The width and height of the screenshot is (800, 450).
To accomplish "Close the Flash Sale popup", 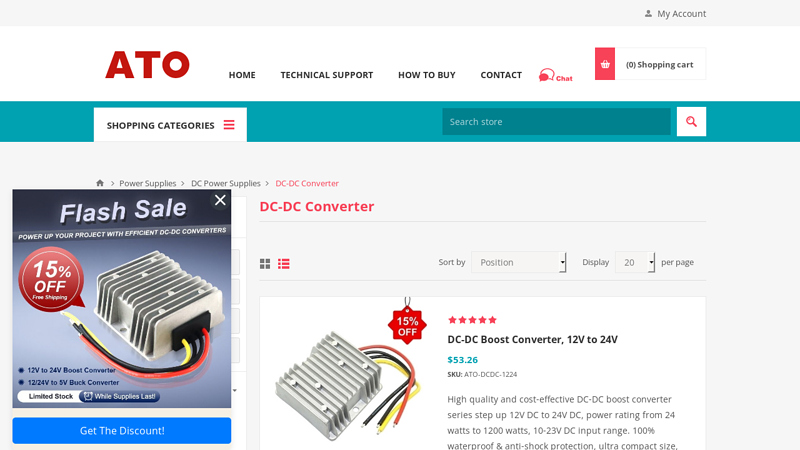I will pyautogui.click(x=220, y=200).
